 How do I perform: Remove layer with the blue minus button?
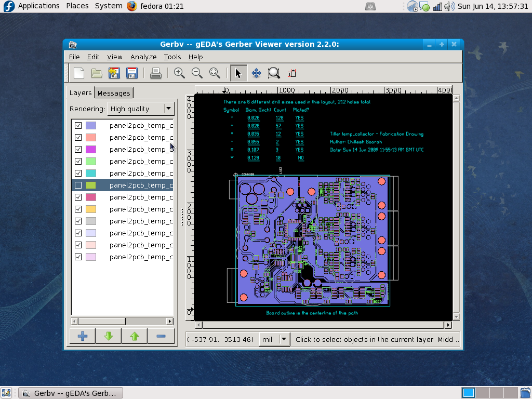tap(161, 336)
